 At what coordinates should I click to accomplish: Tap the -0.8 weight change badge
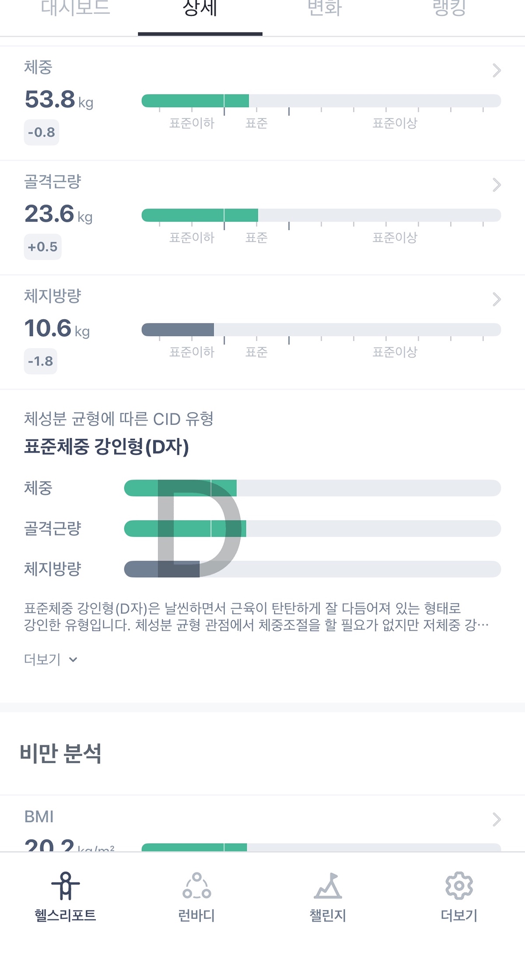(x=42, y=132)
